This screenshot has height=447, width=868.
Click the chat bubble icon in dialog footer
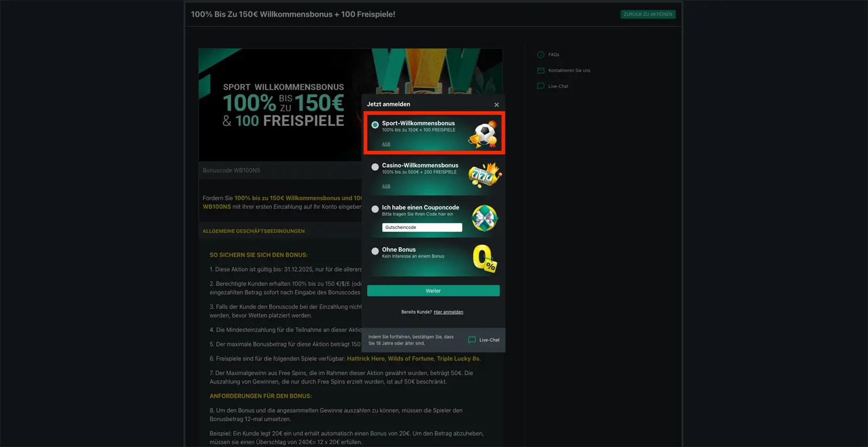point(472,340)
